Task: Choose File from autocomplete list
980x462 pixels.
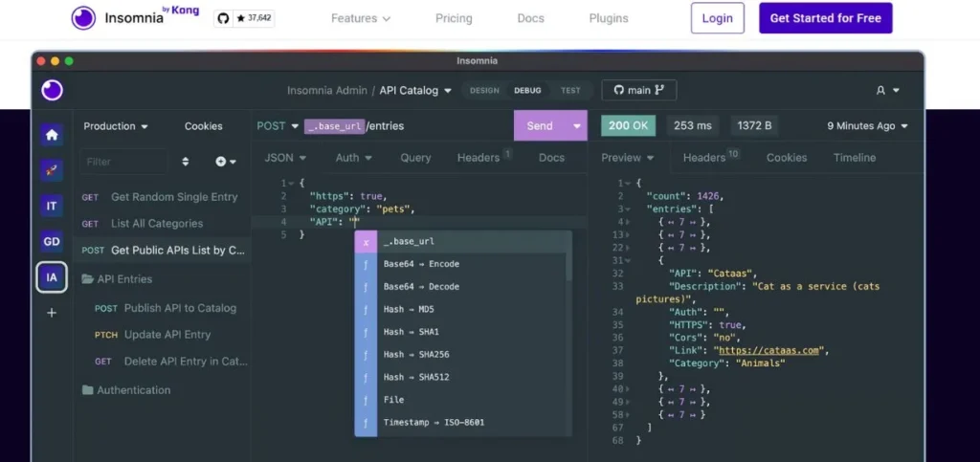Action: coord(460,400)
